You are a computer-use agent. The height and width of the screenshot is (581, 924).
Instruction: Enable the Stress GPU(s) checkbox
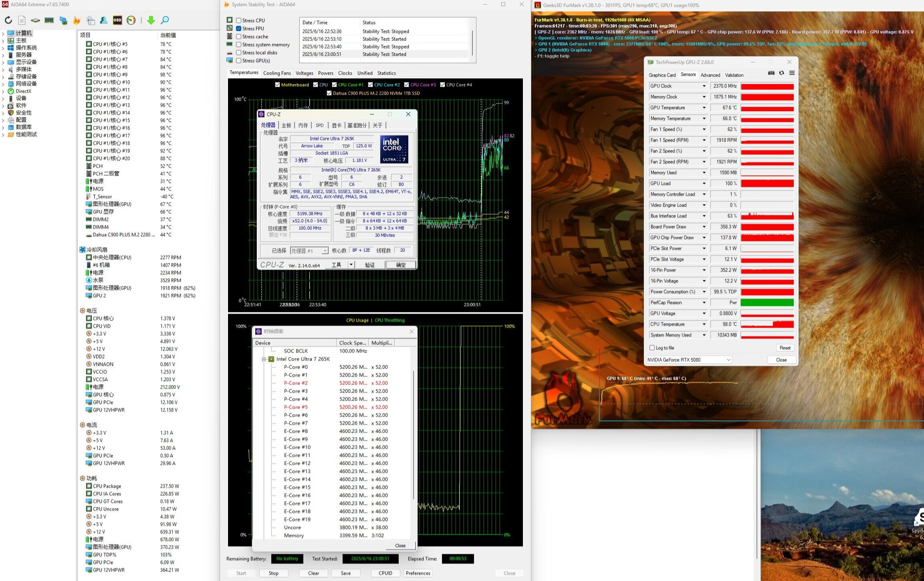[x=238, y=61]
